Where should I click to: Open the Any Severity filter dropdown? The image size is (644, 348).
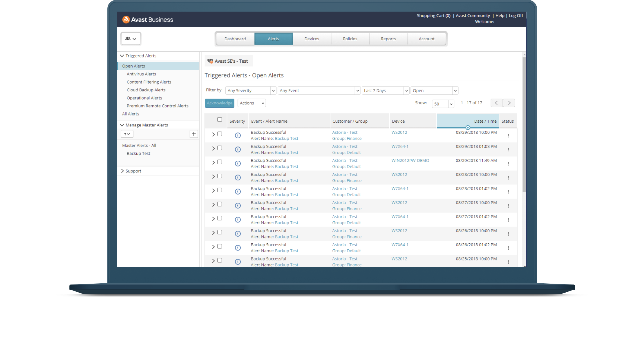[251, 90]
